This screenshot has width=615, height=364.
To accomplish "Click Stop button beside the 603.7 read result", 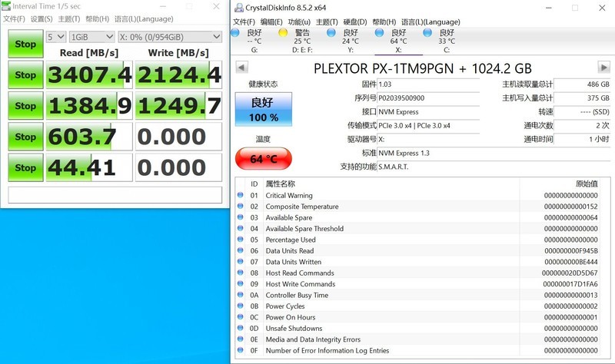I will [25, 137].
